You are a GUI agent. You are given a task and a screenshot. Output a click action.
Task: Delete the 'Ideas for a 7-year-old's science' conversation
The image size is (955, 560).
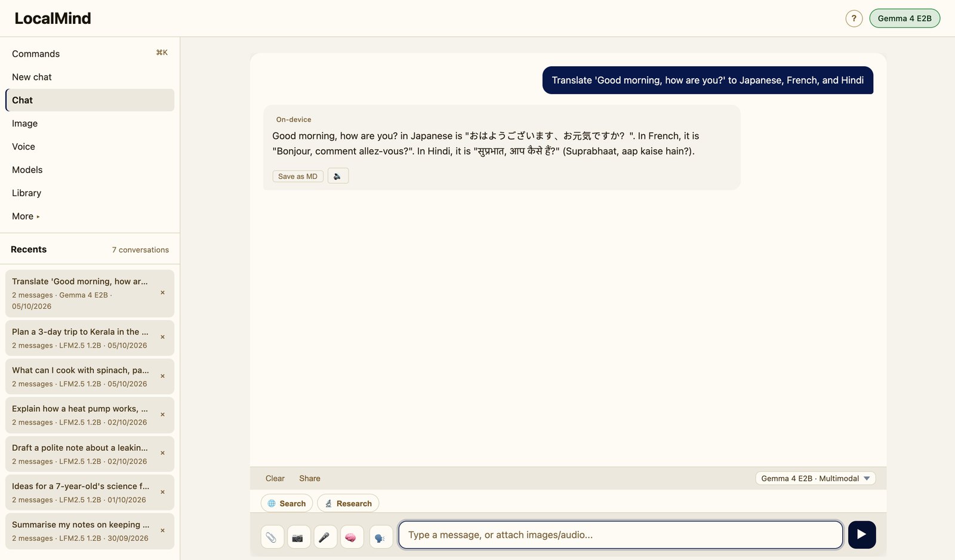162,492
